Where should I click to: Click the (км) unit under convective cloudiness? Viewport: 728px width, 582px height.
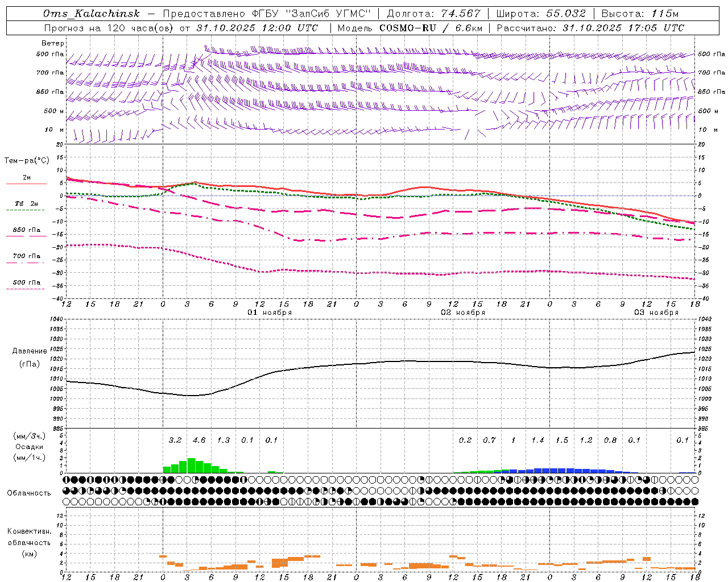click(29, 554)
